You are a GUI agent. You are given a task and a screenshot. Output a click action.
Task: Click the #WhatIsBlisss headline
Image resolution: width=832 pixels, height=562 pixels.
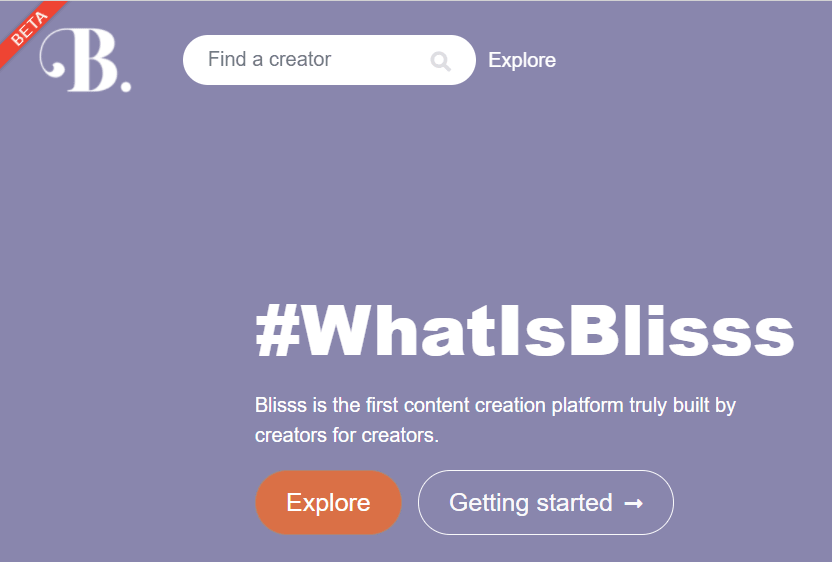point(524,332)
